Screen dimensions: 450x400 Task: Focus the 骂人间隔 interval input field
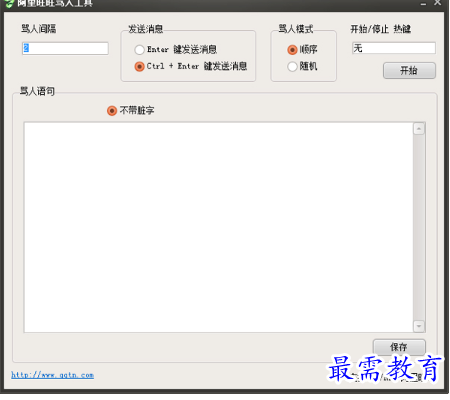(65, 48)
